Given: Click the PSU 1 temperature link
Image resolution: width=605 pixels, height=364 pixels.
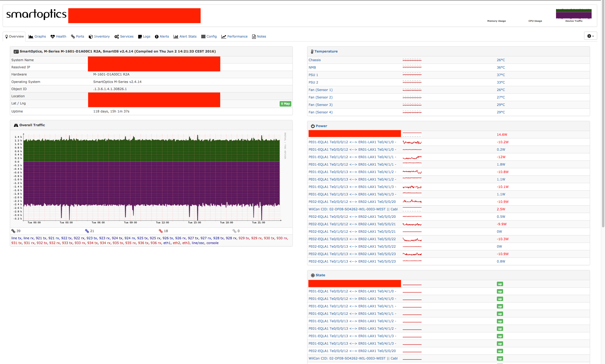Looking at the screenshot, I should (x=313, y=75).
